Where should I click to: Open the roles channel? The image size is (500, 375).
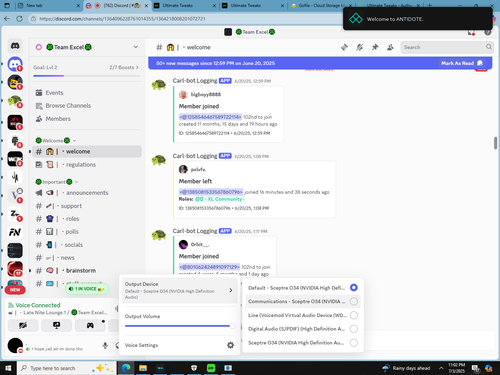[x=87, y=219]
